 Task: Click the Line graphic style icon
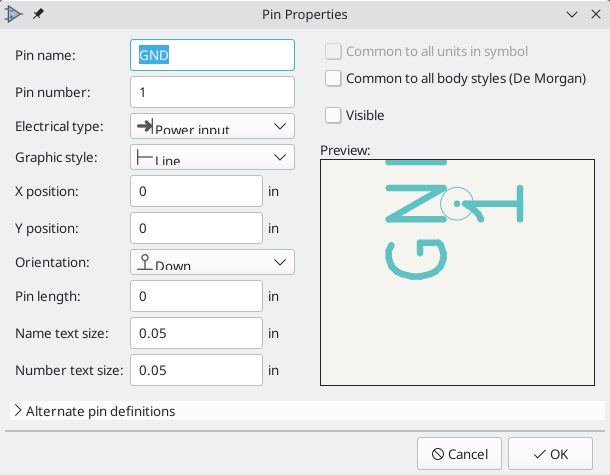144,157
